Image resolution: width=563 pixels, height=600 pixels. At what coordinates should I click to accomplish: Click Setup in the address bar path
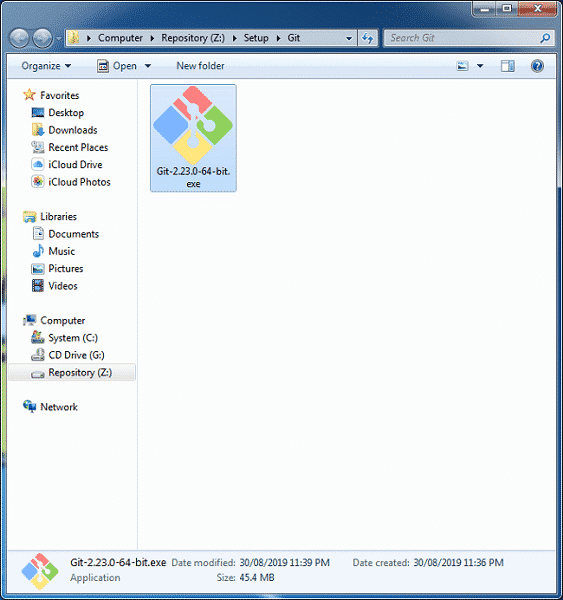(256, 38)
